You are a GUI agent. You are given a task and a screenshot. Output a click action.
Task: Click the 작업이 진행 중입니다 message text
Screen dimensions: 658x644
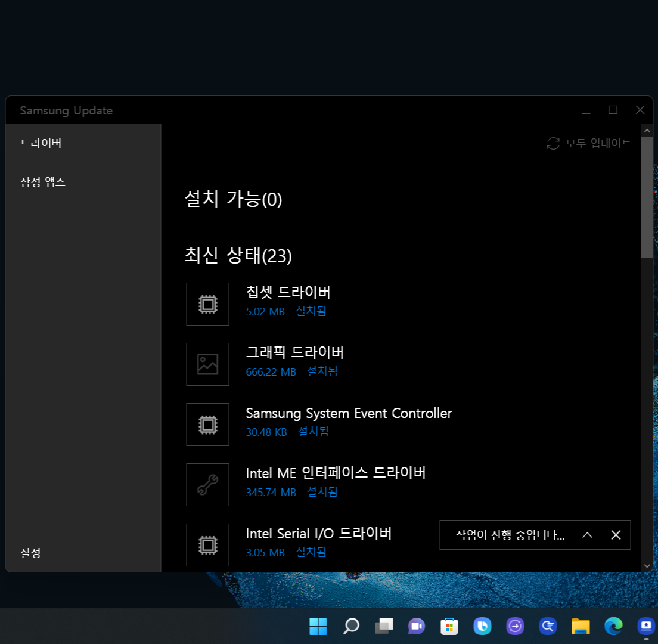pos(510,535)
